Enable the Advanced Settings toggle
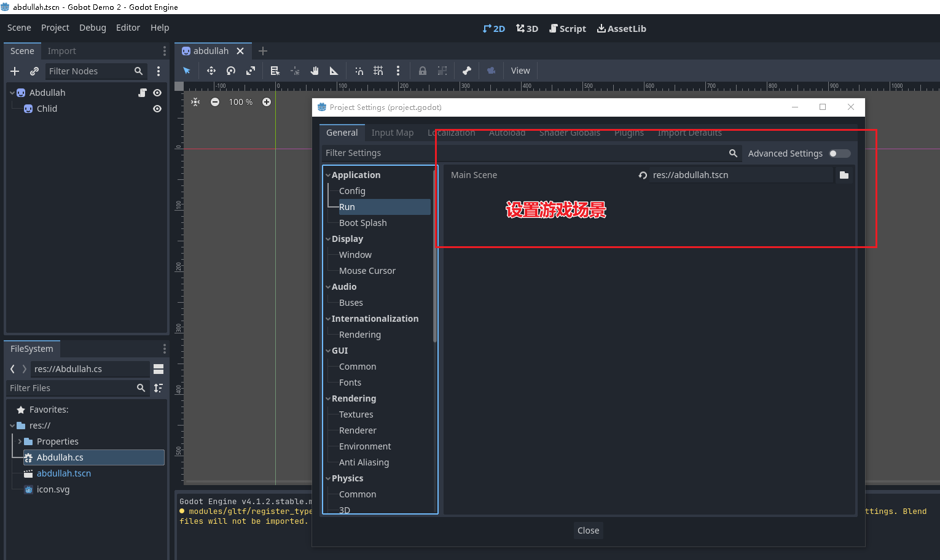Image resolution: width=940 pixels, height=560 pixels. pos(839,154)
